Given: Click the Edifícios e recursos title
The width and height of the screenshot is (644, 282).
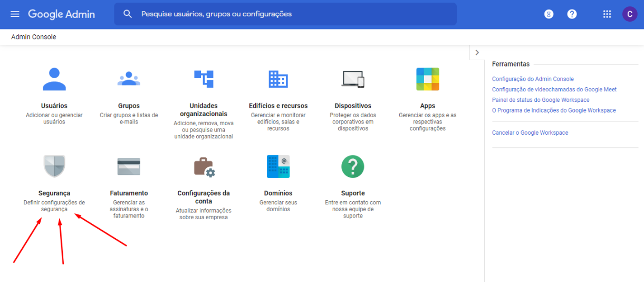Looking at the screenshot, I should click(278, 106).
